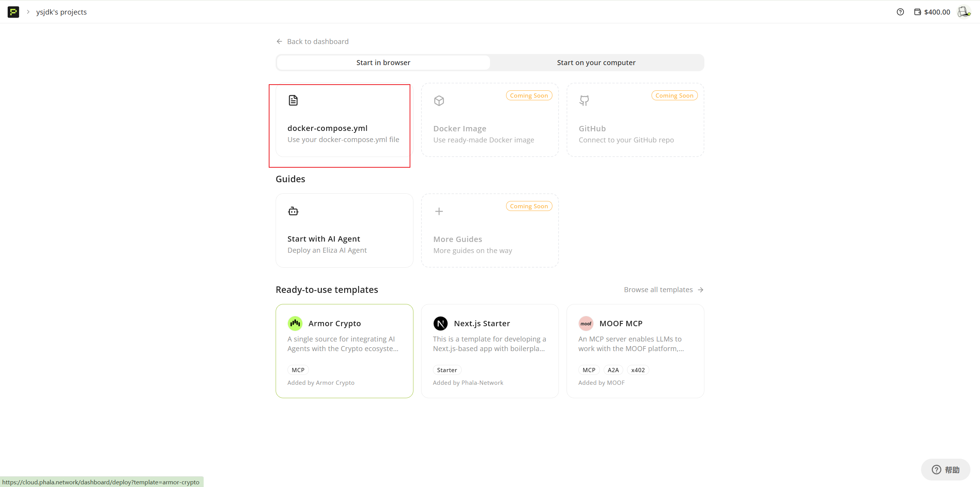This screenshot has height=487, width=980.
Task: Click the More Guides plus icon
Action: [439, 211]
